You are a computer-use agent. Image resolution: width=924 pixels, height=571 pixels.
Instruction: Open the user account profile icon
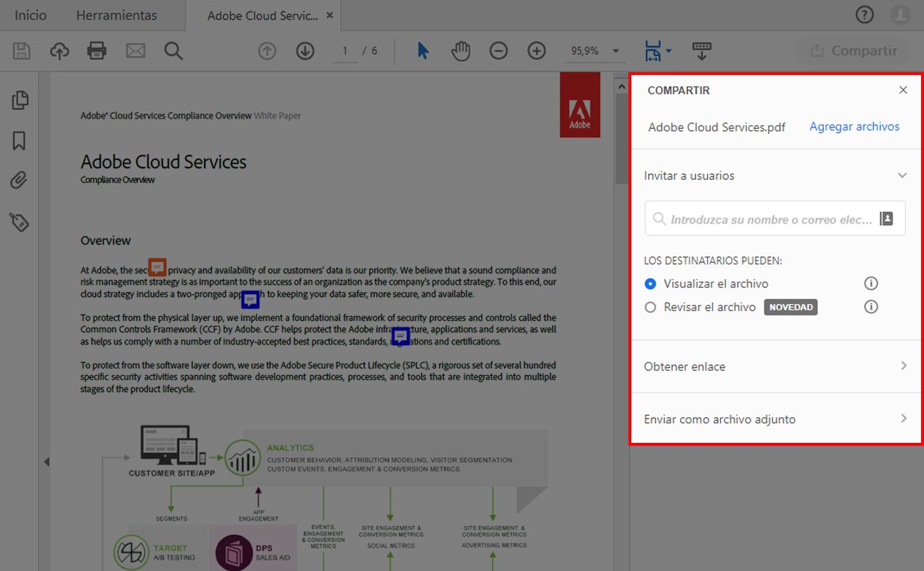click(x=901, y=15)
